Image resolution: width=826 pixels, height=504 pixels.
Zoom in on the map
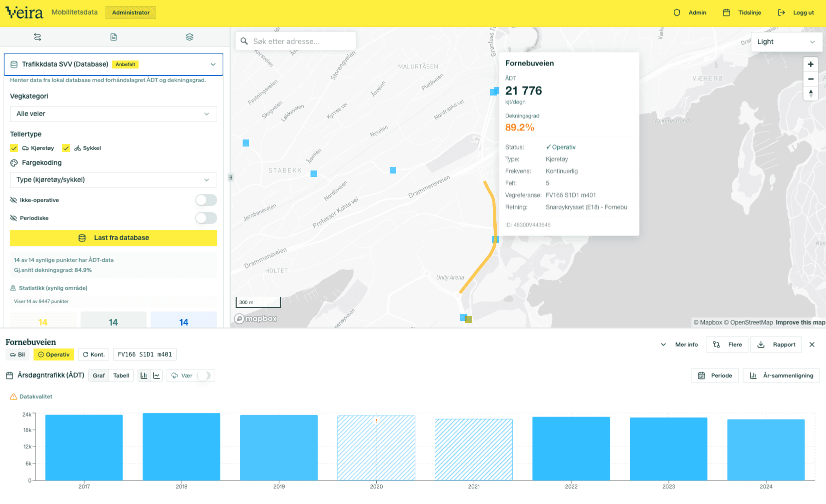pyautogui.click(x=810, y=64)
